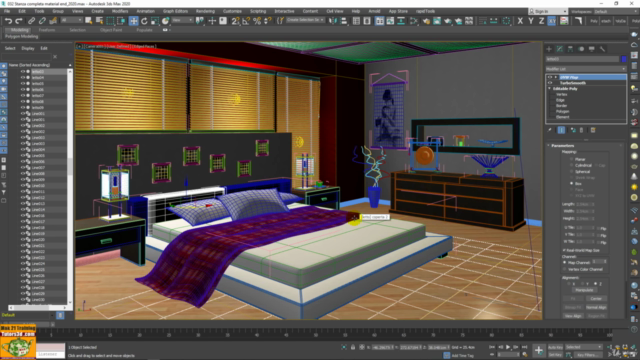Click the Manipulate button
This screenshot has width=640, height=360.
click(x=584, y=290)
